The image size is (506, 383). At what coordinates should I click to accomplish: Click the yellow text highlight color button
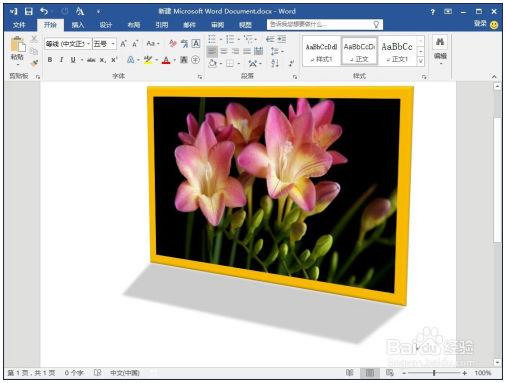click(x=148, y=60)
